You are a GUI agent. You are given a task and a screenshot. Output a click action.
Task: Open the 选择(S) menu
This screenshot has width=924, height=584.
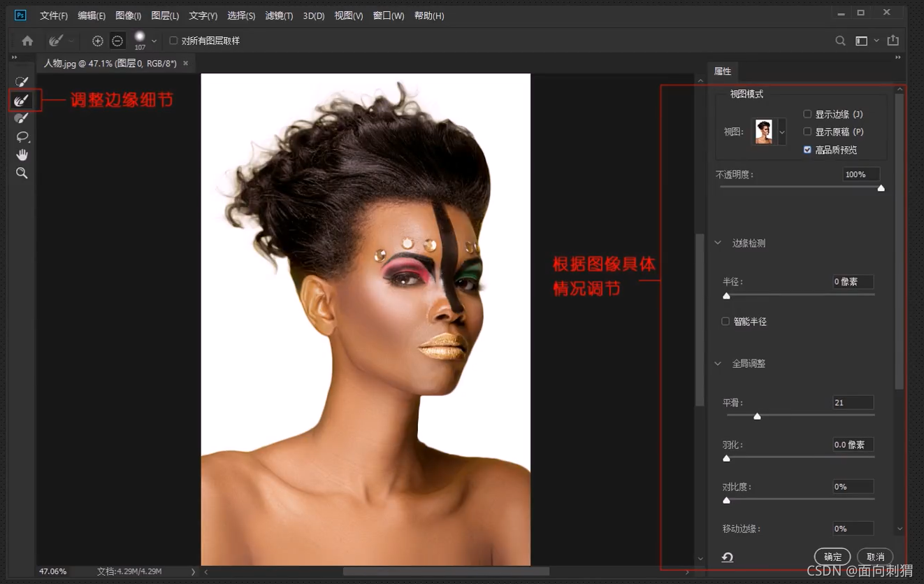tap(241, 15)
